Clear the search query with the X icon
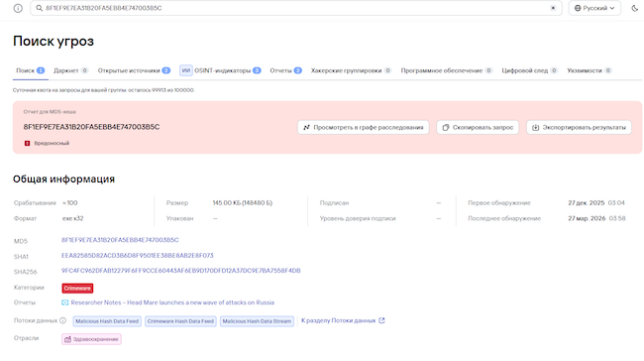Image resolution: width=644 pixels, height=361 pixels. pos(553,8)
